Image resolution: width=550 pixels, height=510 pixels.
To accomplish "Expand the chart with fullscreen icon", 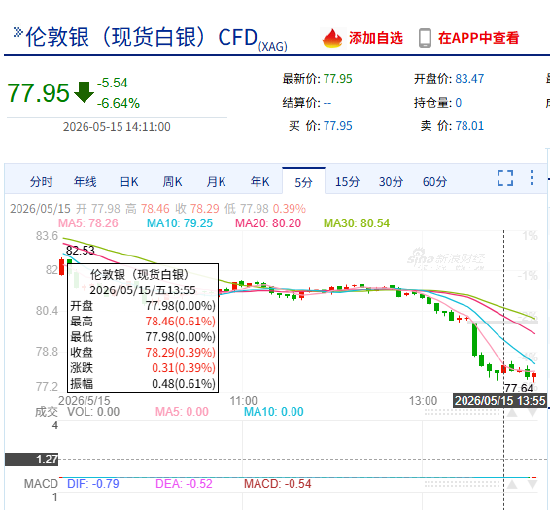I will [505, 178].
